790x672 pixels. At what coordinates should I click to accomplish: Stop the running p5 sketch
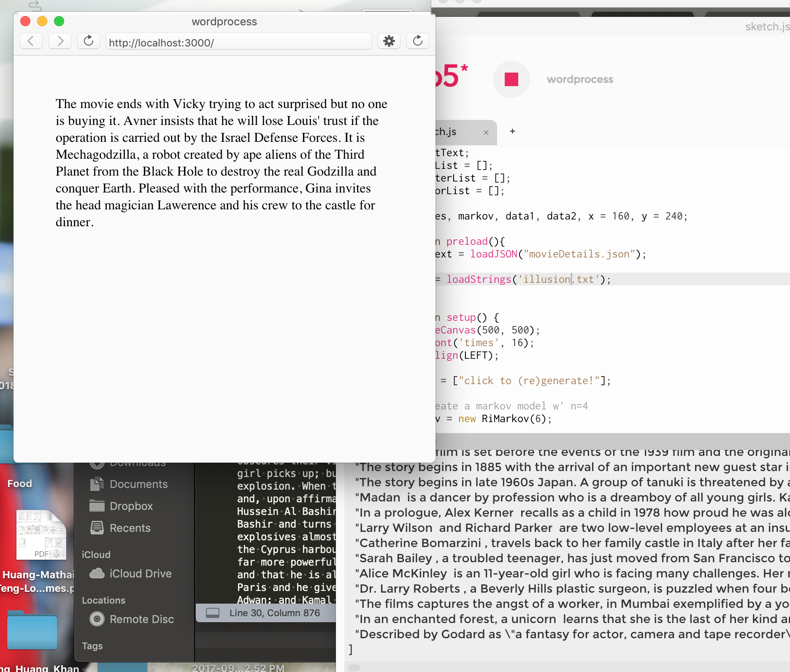pyautogui.click(x=511, y=79)
